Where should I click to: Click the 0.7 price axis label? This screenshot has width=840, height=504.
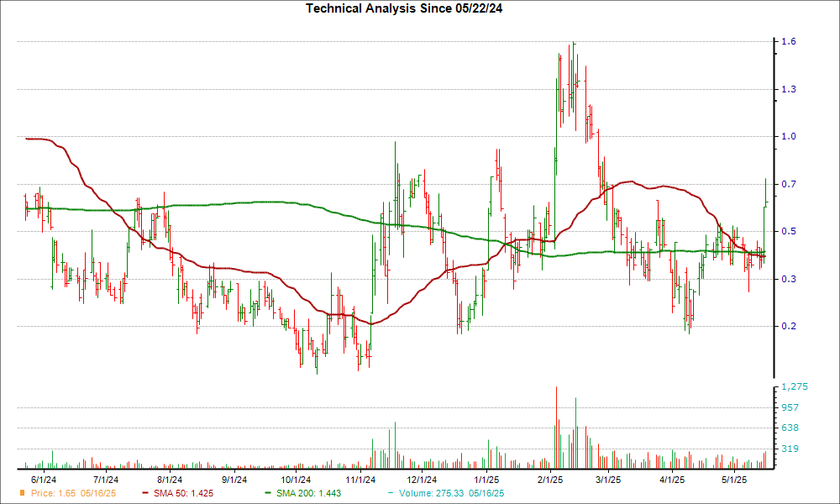point(789,184)
